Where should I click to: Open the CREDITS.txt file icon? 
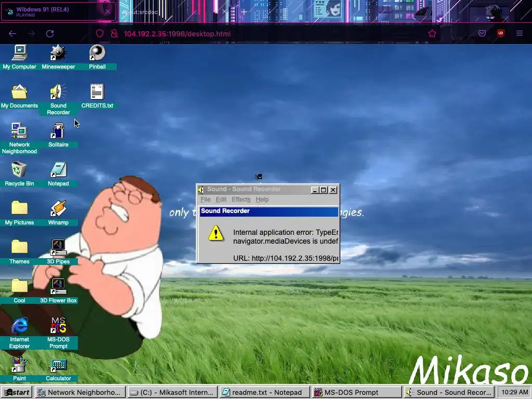click(x=97, y=96)
